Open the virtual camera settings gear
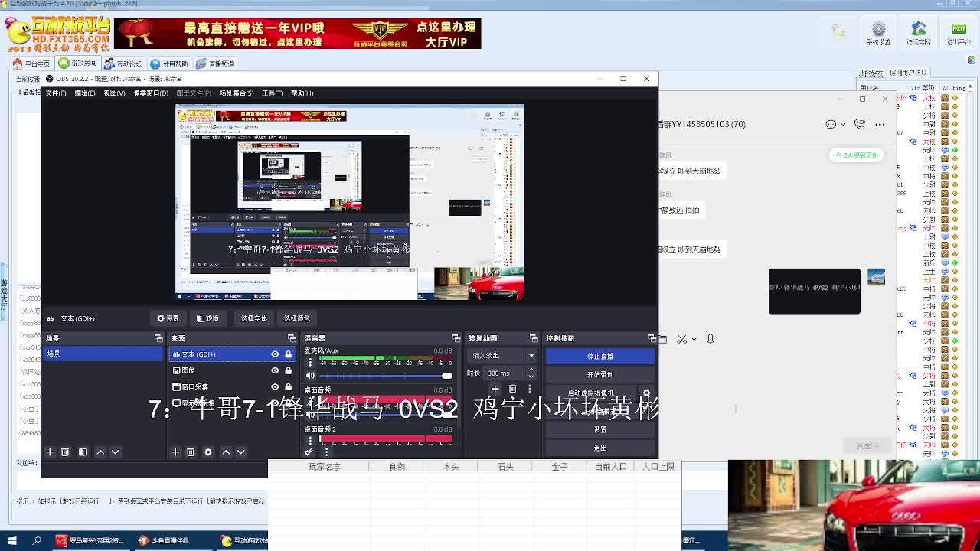 [646, 393]
